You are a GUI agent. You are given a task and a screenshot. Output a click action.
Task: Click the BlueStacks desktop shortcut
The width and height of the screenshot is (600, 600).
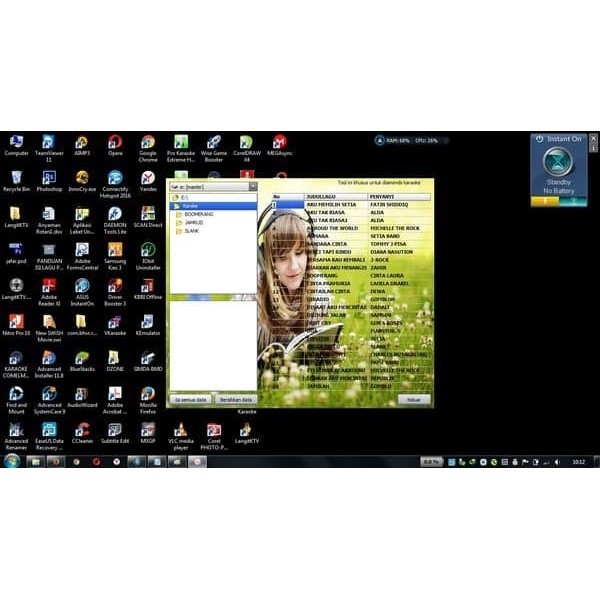[82, 361]
